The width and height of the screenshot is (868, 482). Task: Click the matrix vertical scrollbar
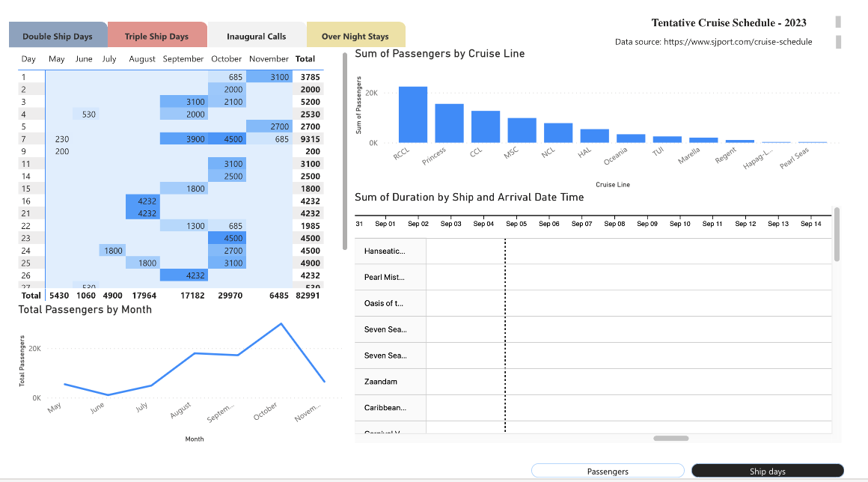[x=344, y=150]
